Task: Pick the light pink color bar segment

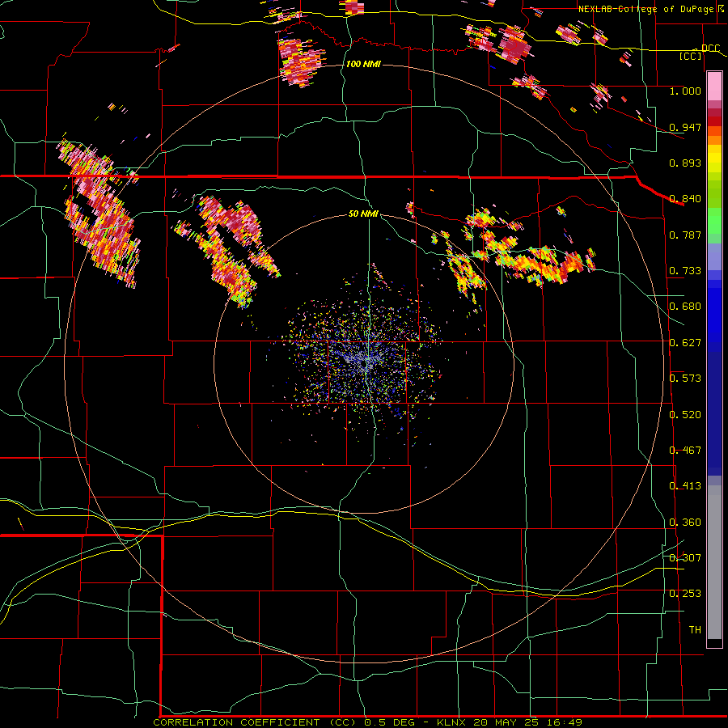Action: click(714, 86)
